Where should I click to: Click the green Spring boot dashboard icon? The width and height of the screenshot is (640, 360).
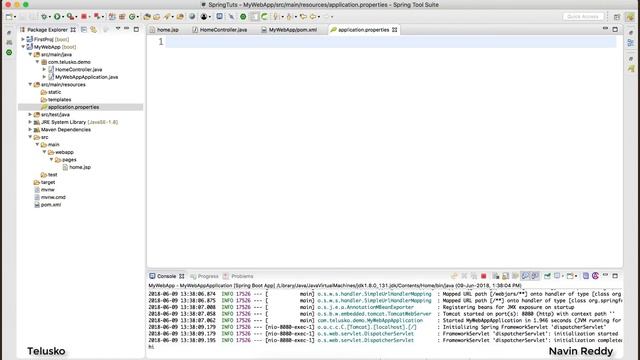(x=243, y=17)
